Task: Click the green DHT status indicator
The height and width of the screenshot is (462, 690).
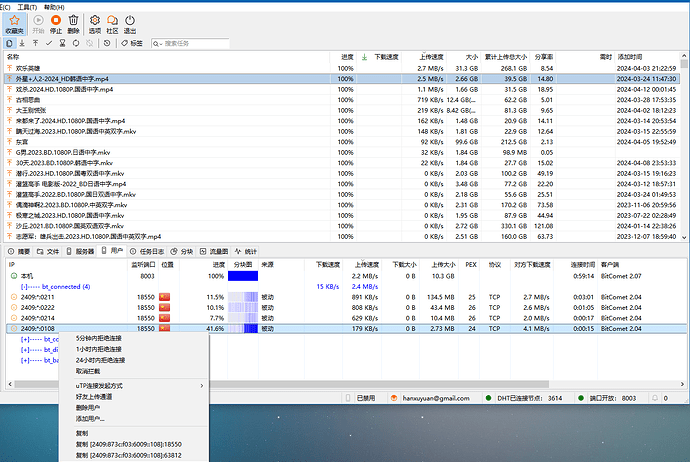Action: [x=488, y=398]
